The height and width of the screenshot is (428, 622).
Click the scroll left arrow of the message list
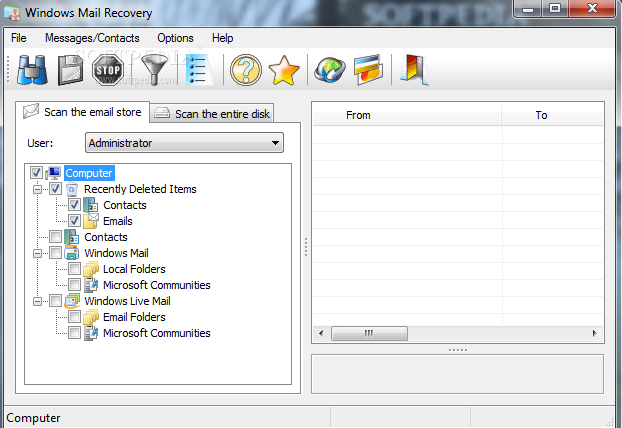[x=321, y=333]
